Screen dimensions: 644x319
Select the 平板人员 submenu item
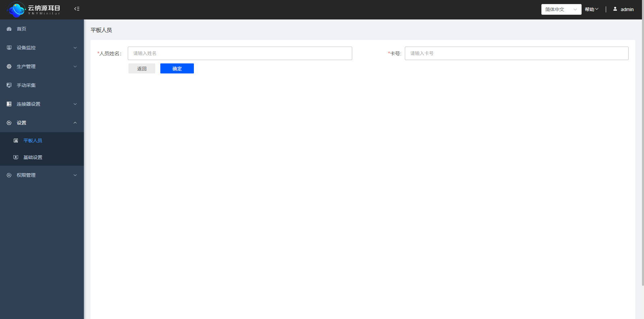[33, 141]
